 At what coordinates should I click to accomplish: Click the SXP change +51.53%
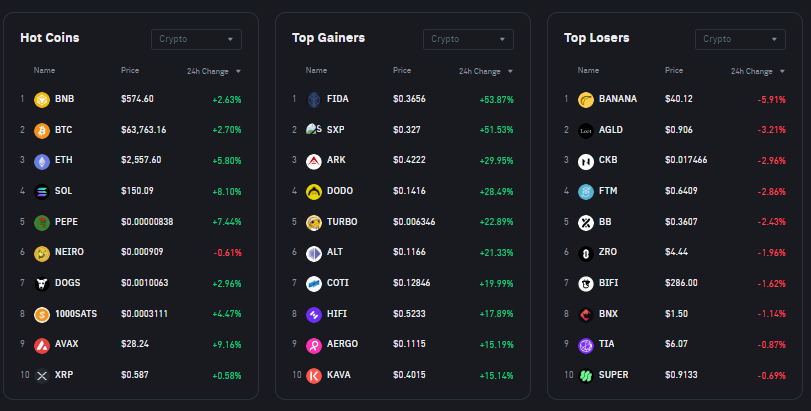[497, 130]
